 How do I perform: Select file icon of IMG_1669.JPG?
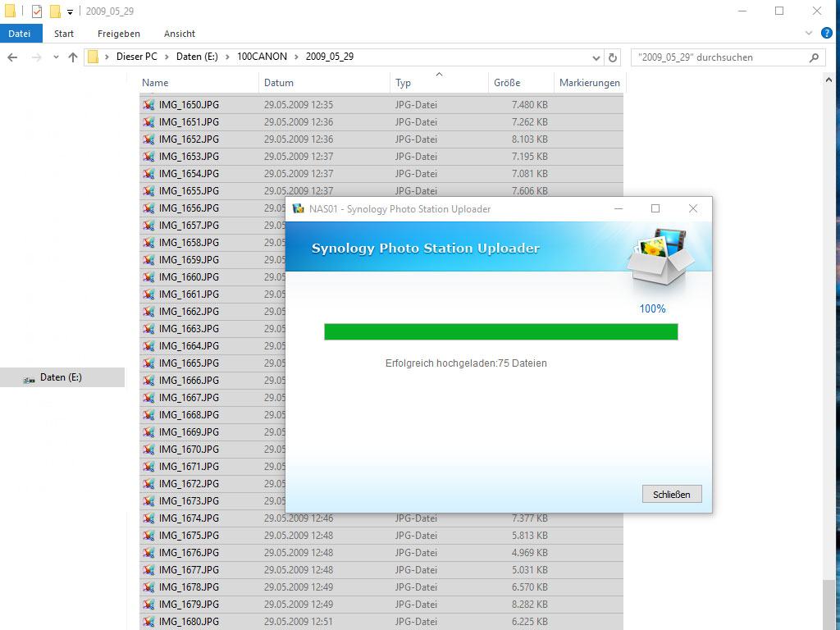[148, 431]
